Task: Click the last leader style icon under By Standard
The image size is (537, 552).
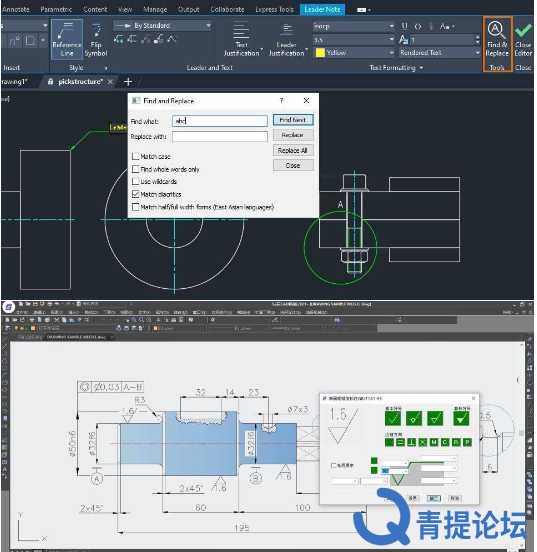Action: pos(171,39)
